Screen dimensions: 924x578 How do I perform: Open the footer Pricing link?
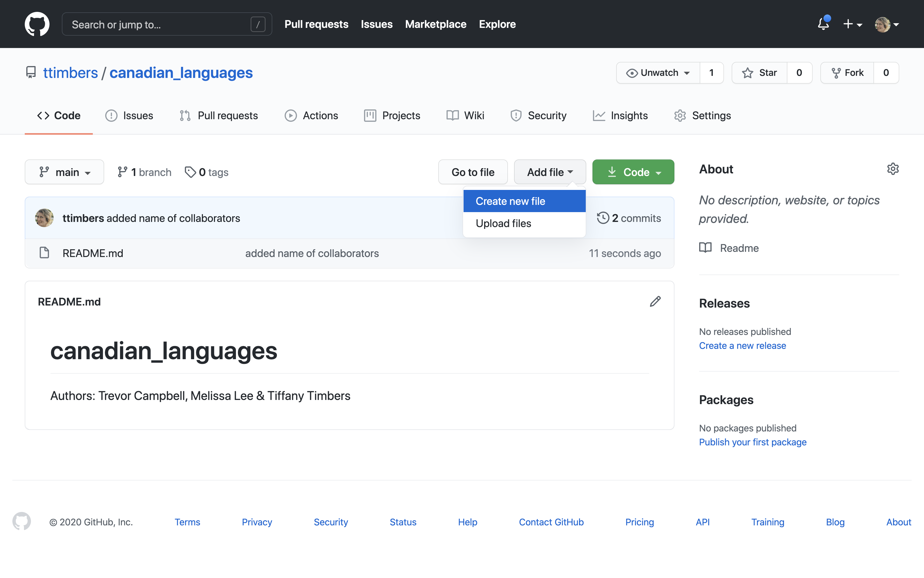point(640,522)
